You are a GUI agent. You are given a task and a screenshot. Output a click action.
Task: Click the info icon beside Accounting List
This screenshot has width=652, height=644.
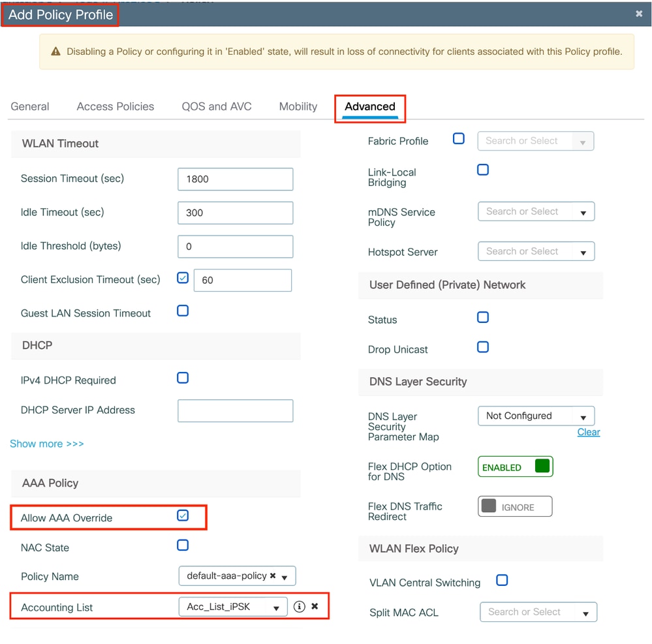[x=300, y=606]
